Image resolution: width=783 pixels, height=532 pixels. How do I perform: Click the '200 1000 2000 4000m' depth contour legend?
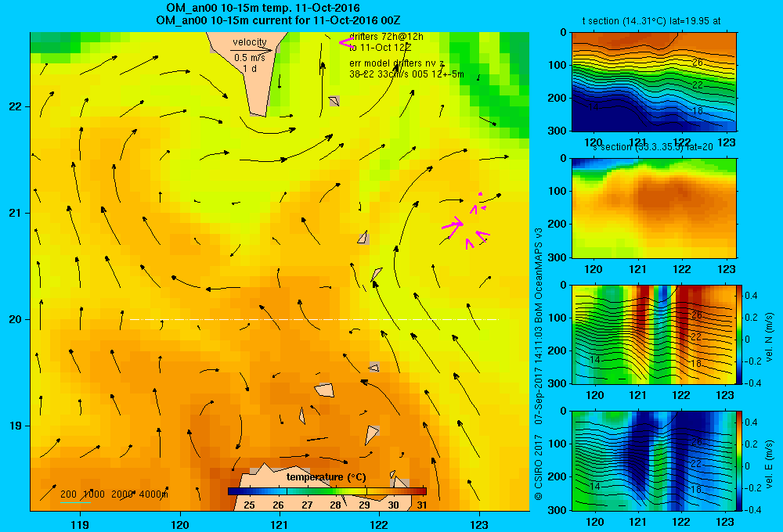click(x=114, y=494)
